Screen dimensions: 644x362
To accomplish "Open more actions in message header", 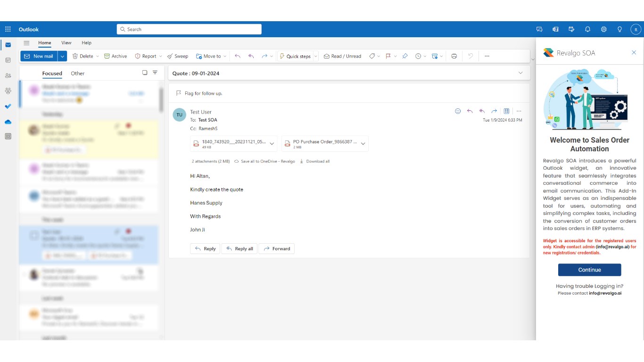I will 519,111.
